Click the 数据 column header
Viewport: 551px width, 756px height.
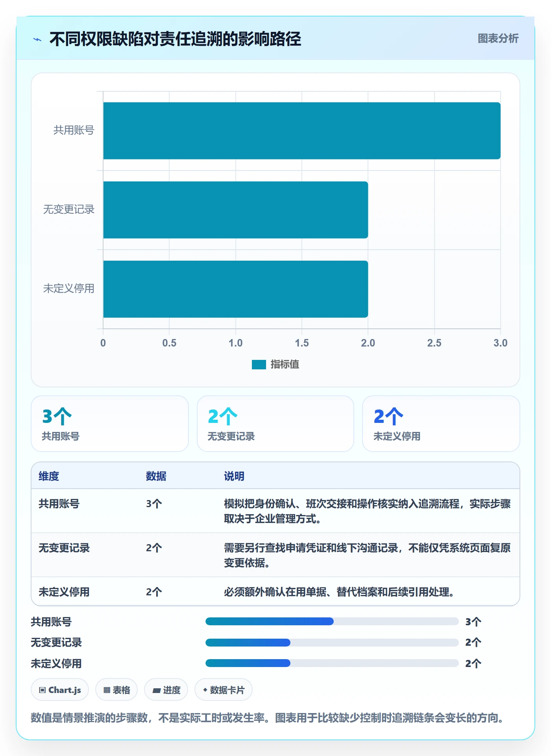point(156,476)
